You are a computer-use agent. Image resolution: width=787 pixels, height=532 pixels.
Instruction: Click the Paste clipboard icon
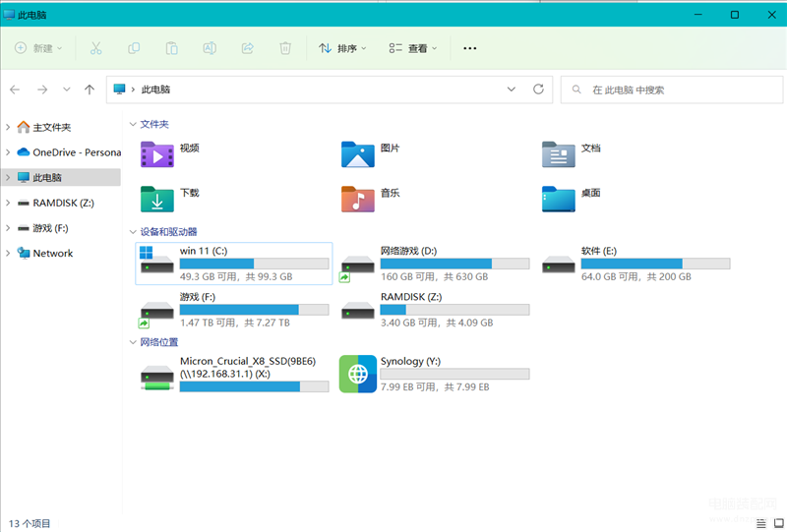[x=171, y=48]
